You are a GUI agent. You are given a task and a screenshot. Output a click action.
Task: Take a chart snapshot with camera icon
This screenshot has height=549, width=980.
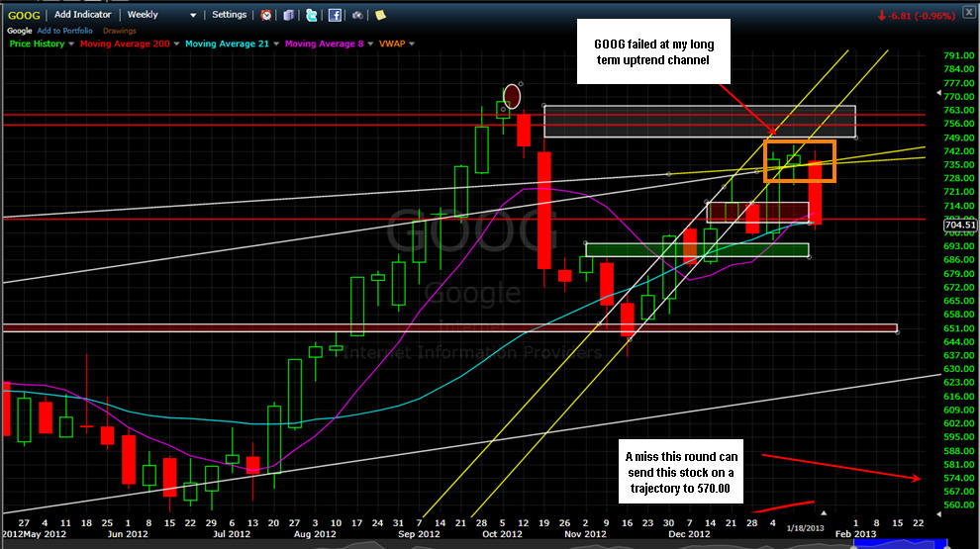point(357,15)
